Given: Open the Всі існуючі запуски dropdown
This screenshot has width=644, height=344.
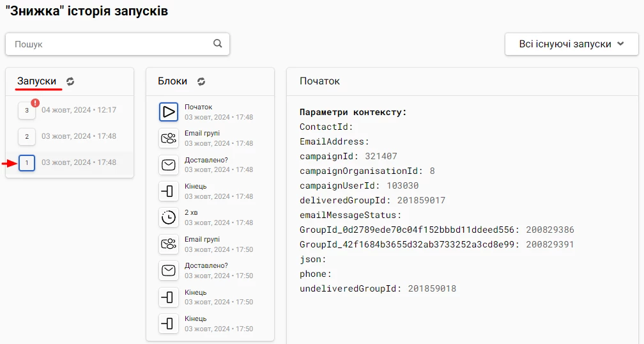Looking at the screenshot, I should tap(571, 44).
